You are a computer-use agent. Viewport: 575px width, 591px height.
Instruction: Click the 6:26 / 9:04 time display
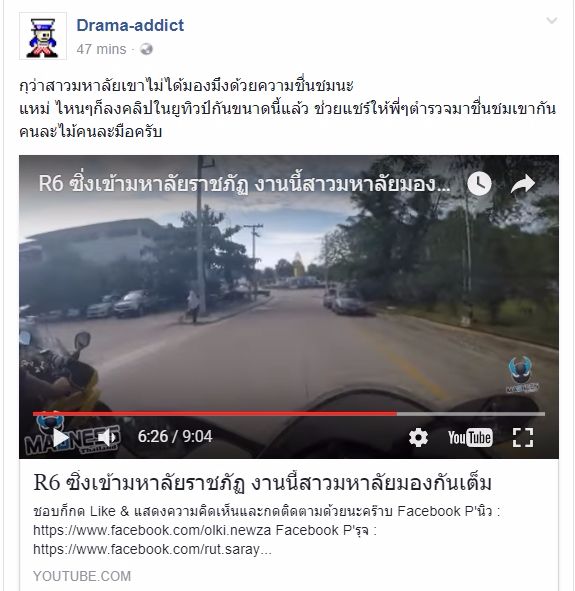coord(175,436)
